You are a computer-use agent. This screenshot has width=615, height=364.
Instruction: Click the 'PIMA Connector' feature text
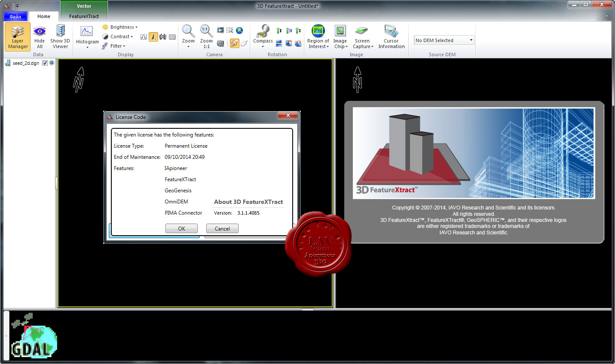coord(184,213)
